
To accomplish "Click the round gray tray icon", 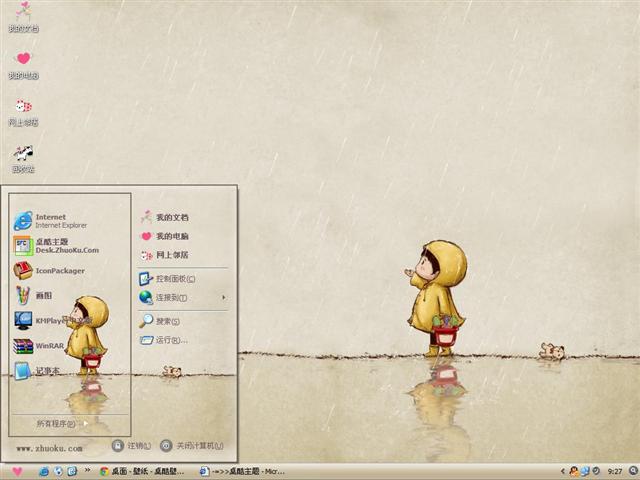I will (x=596, y=471).
